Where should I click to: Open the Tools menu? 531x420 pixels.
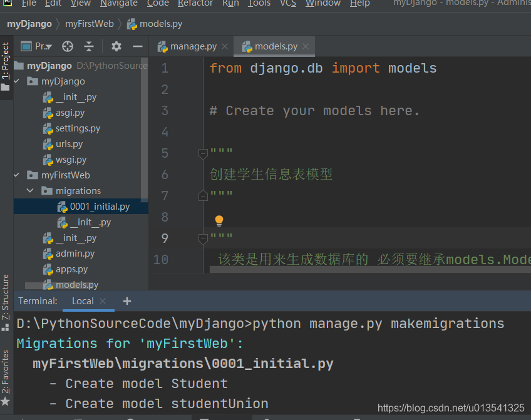pos(259,3)
